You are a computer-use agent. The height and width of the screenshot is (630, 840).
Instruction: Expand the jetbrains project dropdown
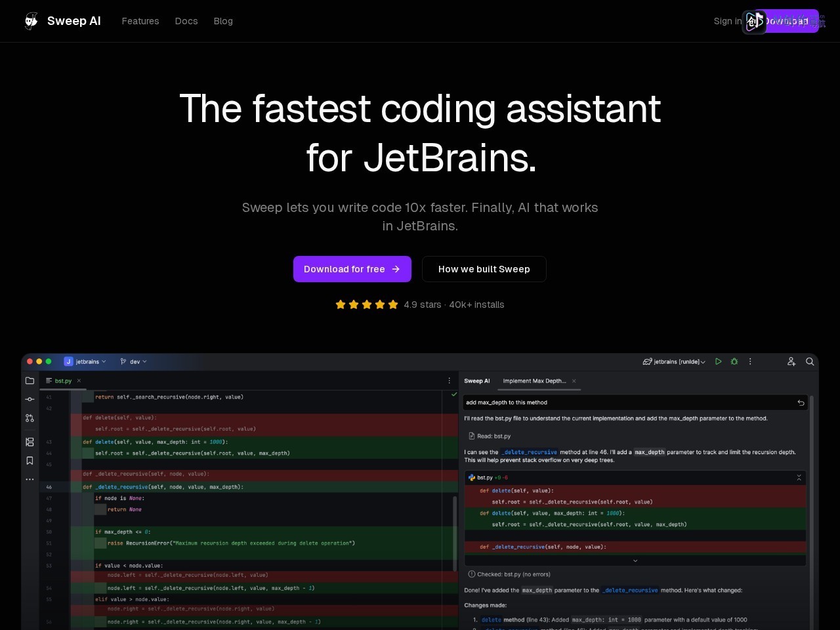(85, 362)
